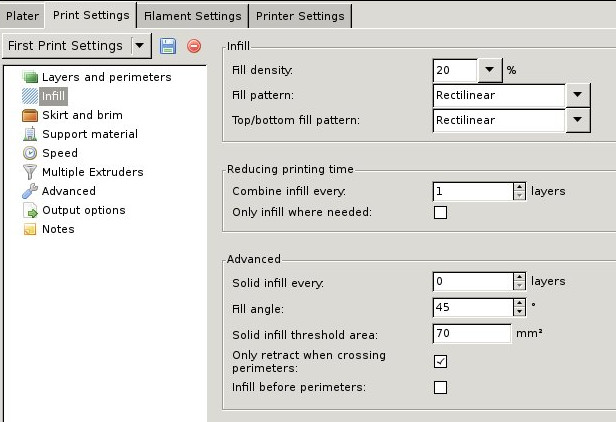Open the Notes page
The image size is (616, 422).
click(57, 229)
